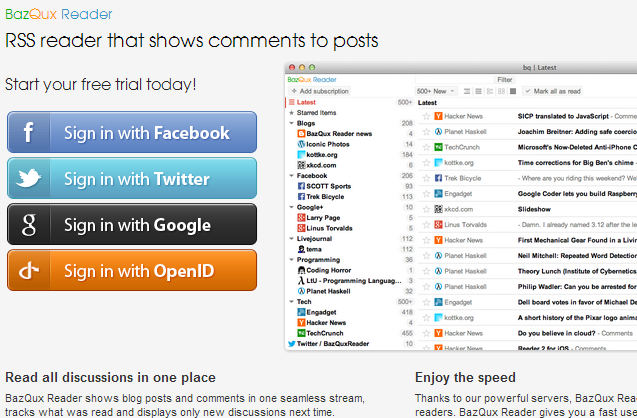This screenshot has width=637, height=418.
Task: Click the TechCrunch icon in sidebar
Action: click(x=301, y=333)
